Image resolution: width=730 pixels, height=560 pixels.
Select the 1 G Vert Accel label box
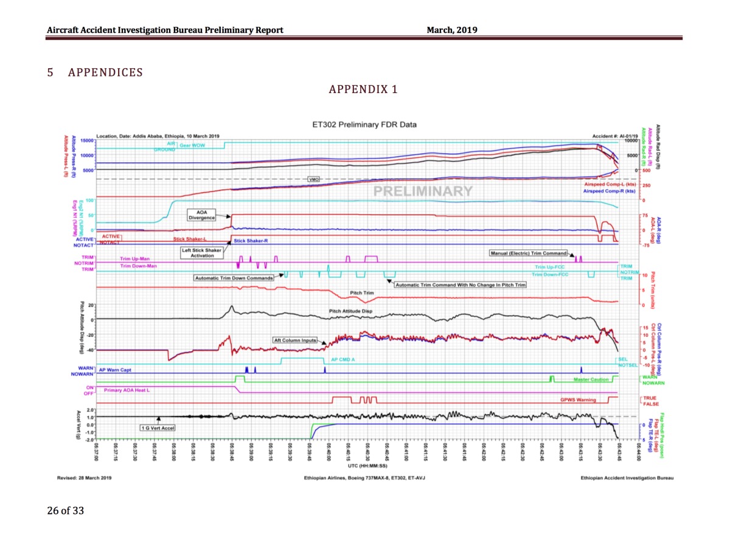[158, 428]
